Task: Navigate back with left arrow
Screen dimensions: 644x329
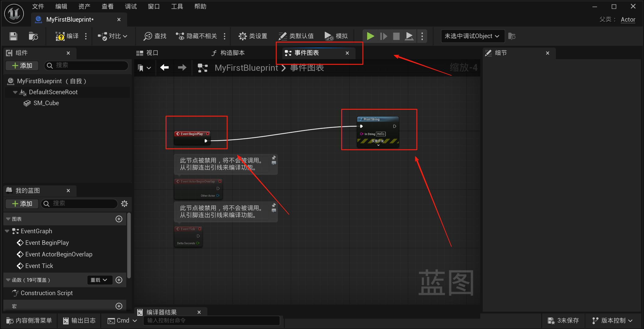Action: pyautogui.click(x=164, y=68)
